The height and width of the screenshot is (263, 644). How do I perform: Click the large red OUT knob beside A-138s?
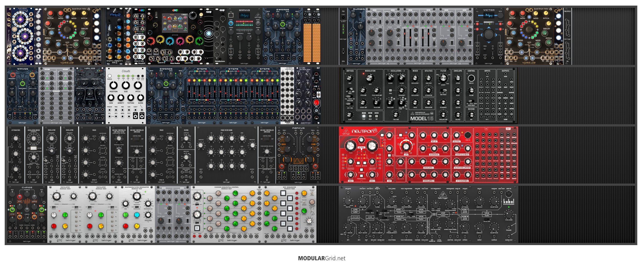point(316,103)
